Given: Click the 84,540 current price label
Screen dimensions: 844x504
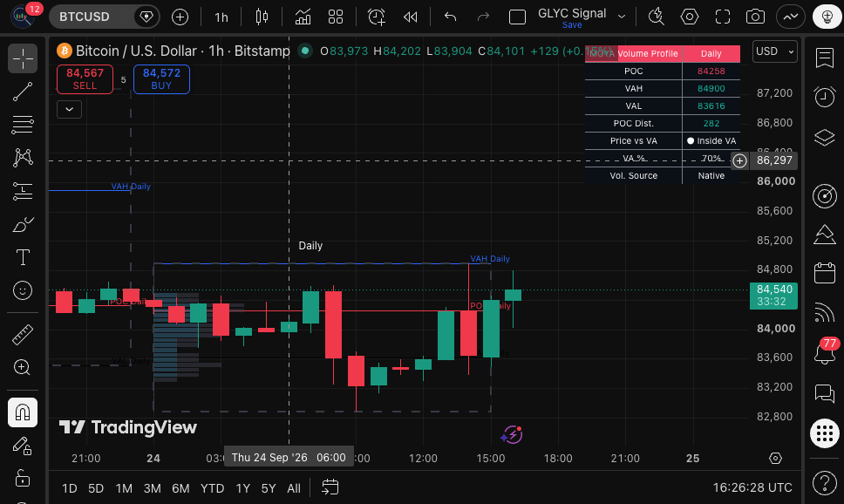Looking at the screenshot, I should point(773,295).
